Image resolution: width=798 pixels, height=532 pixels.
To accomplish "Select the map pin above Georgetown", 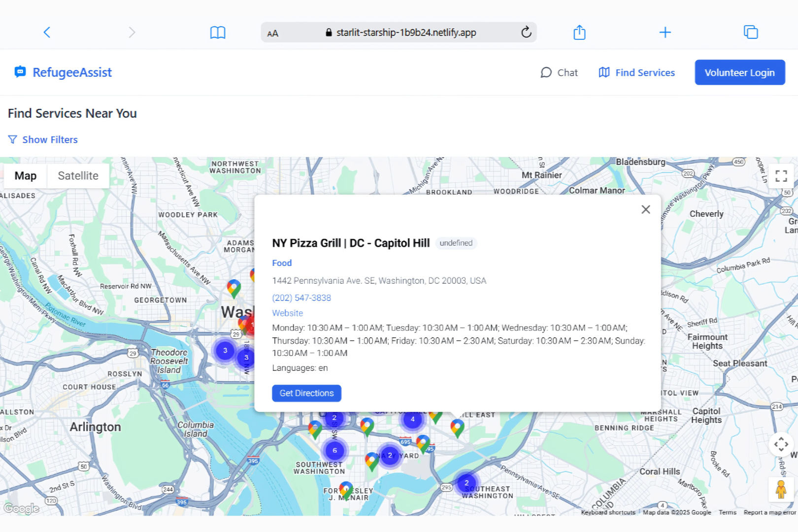I will coord(234,289).
